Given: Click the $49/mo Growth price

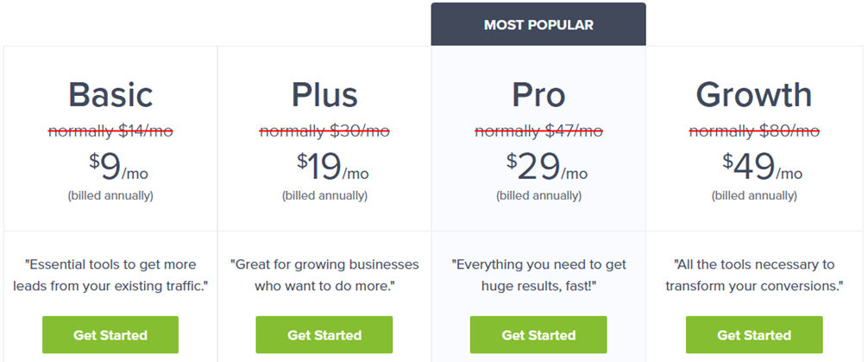Looking at the screenshot, I should coord(762,167).
